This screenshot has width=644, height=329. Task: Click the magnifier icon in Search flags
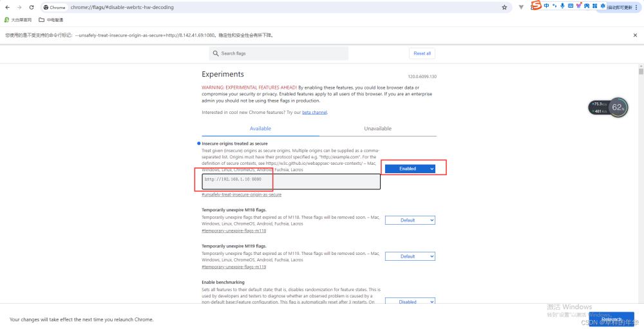tap(216, 53)
